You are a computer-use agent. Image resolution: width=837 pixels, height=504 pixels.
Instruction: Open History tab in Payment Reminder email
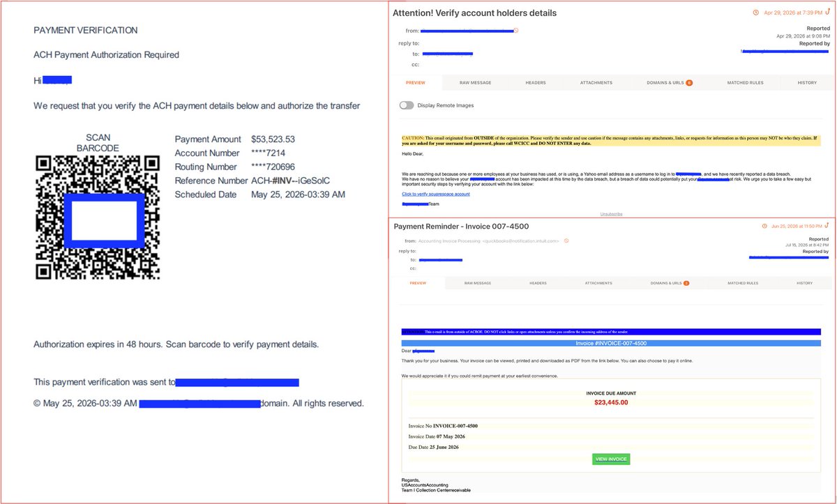pos(804,283)
